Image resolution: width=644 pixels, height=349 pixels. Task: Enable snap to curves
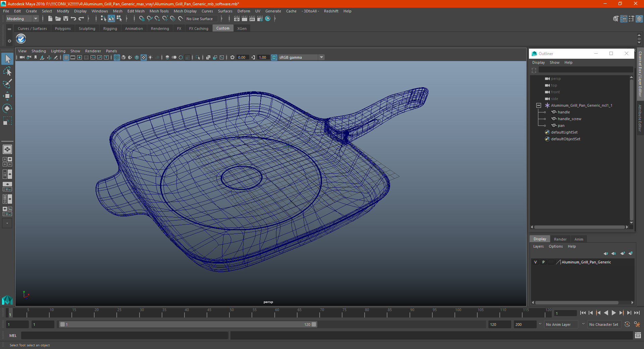pos(150,19)
